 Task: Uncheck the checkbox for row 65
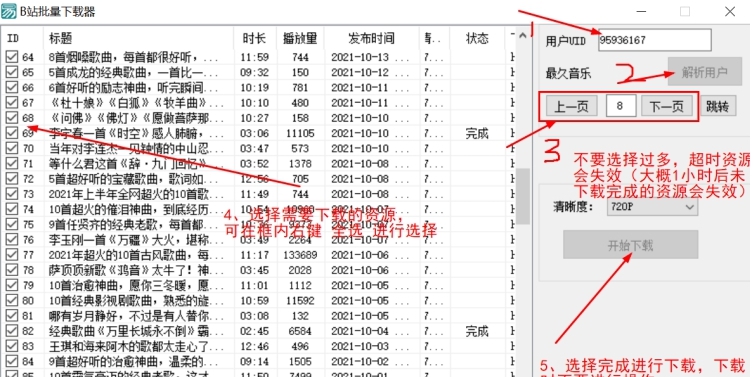pyautogui.click(x=12, y=73)
